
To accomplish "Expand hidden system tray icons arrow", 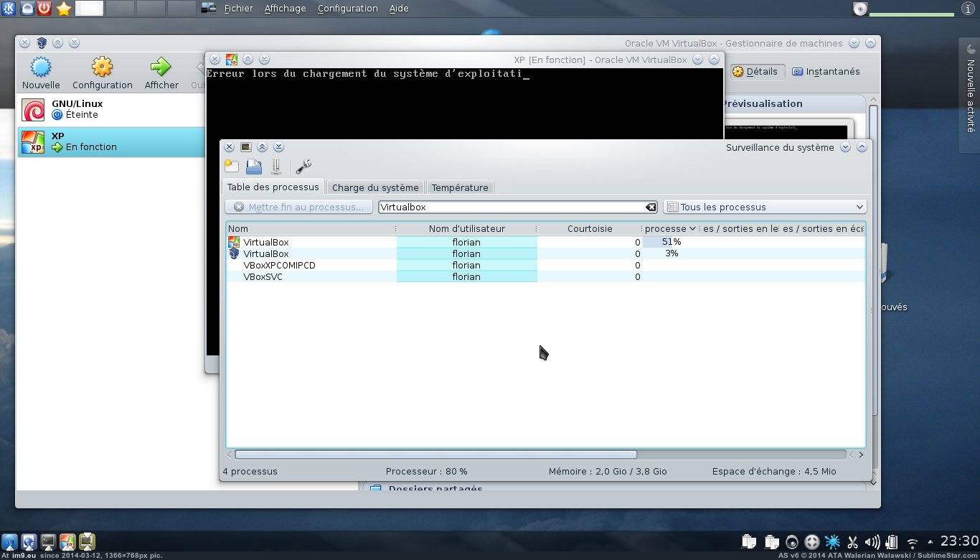I will click(930, 542).
